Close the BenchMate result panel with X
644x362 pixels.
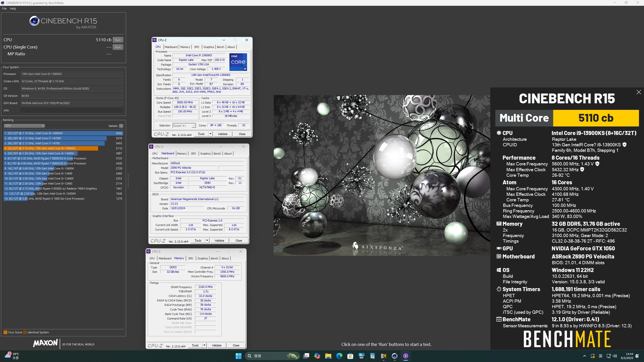pyautogui.click(x=638, y=92)
